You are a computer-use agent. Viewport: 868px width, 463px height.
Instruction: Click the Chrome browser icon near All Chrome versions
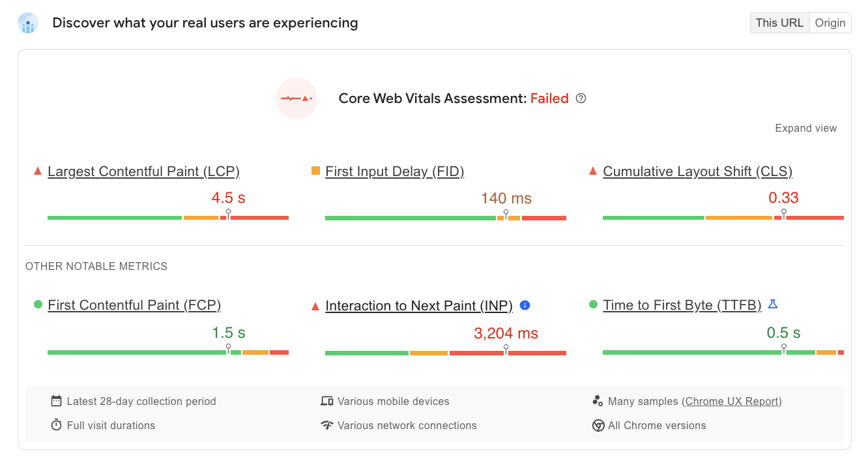pyautogui.click(x=598, y=425)
